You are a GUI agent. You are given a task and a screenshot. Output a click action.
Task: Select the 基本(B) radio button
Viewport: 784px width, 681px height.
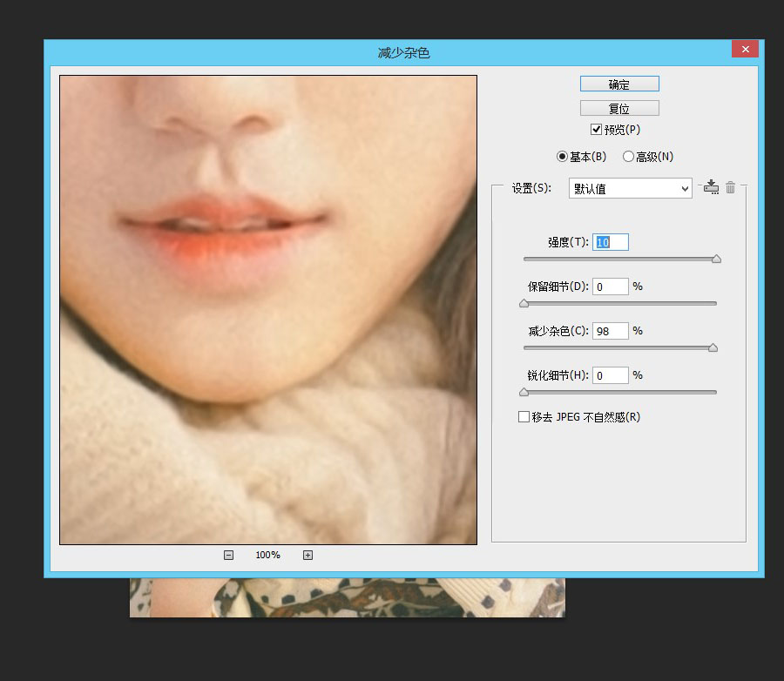562,157
